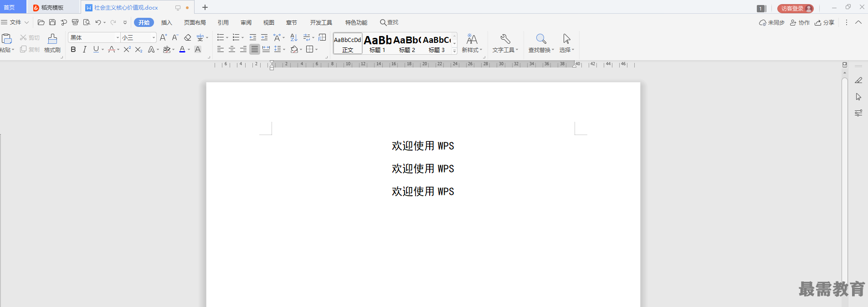Switch to the Review (审阅) tab
The width and height of the screenshot is (868, 307).
click(x=246, y=22)
